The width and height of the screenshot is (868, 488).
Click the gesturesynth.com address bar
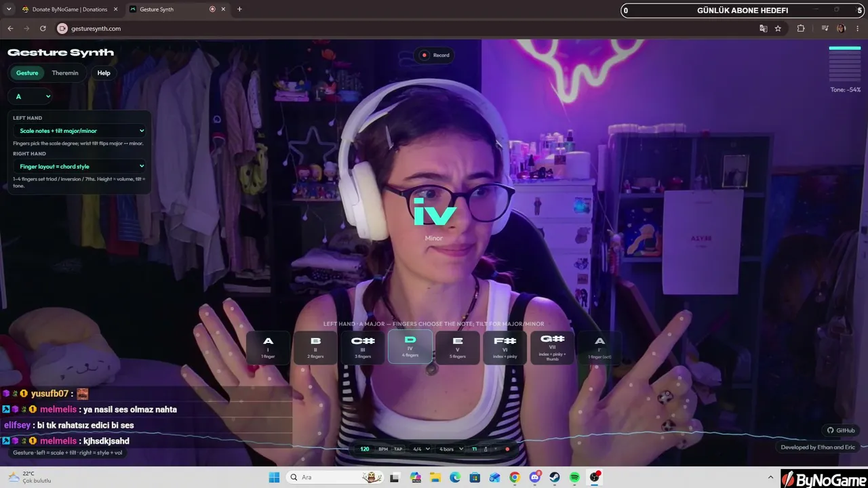pyautogui.click(x=407, y=28)
